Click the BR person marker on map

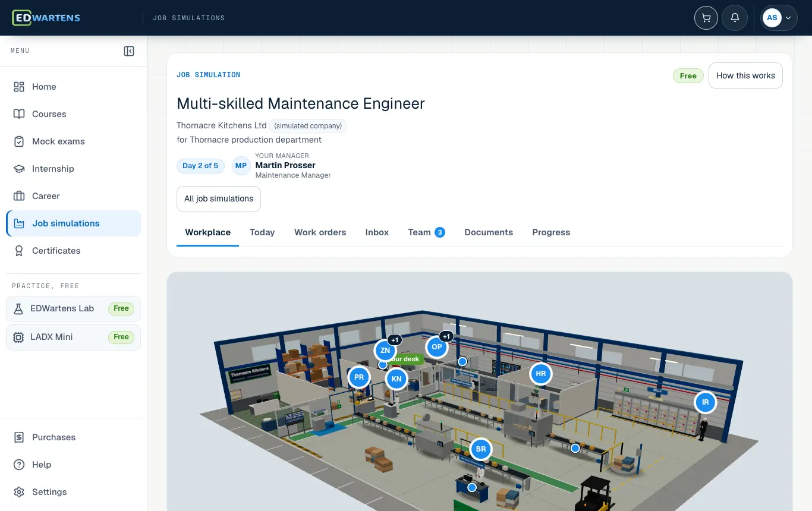[x=481, y=449]
